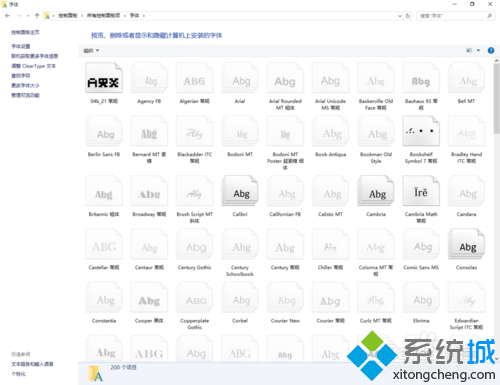Select the 04b_21 font icon
Viewport: 500px width, 385px height.
[x=104, y=78]
